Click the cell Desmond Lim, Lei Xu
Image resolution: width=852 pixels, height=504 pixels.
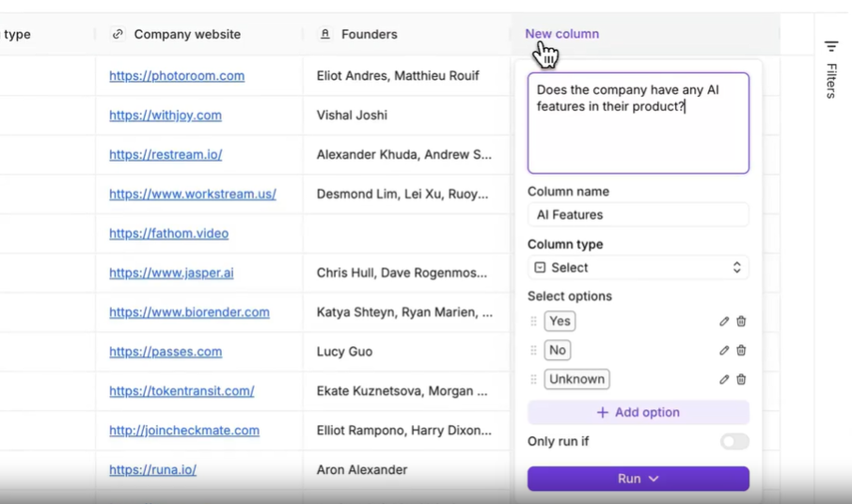pyautogui.click(x=406, y=194)
